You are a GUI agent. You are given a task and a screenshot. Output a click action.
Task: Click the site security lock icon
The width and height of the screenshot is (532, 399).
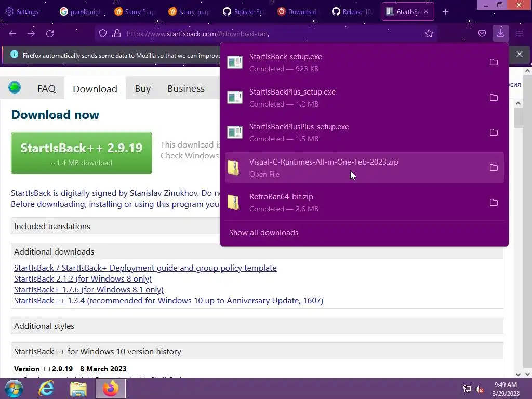point(117,34)
